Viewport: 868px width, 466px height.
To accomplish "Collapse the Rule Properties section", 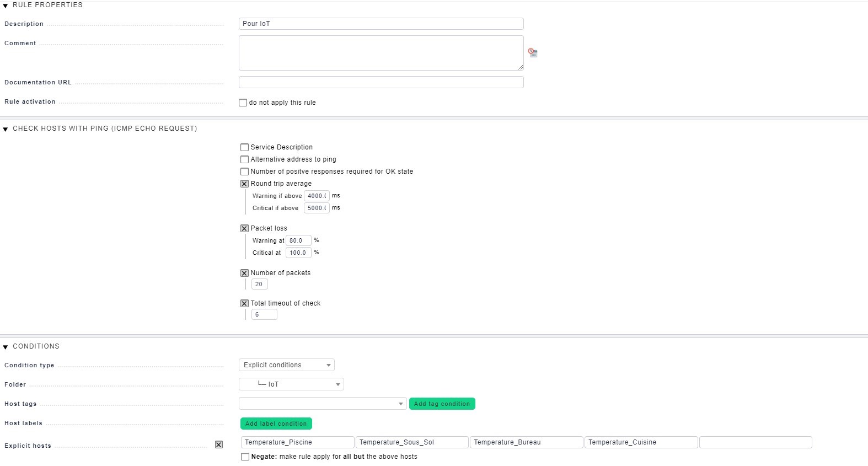I will pos(6,6).
